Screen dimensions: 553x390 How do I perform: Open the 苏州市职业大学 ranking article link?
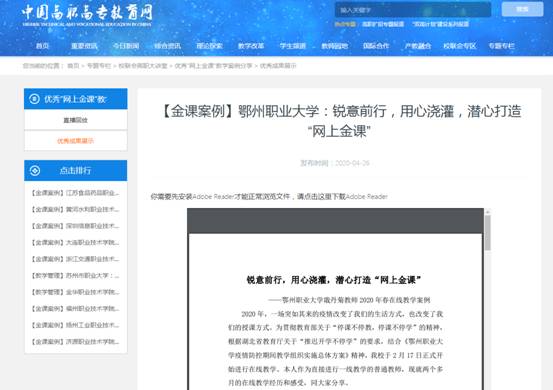tap(75, 275)
